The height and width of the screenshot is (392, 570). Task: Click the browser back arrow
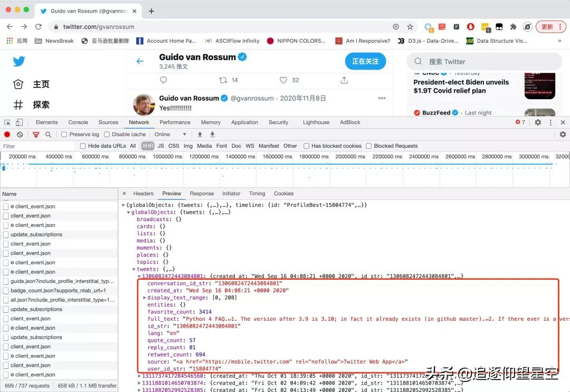click(10, 26)
